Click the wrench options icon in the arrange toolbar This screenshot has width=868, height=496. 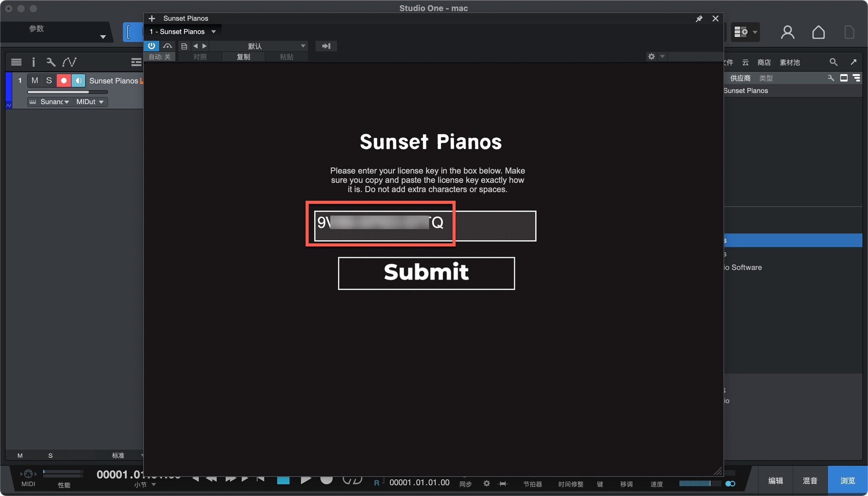51,62
